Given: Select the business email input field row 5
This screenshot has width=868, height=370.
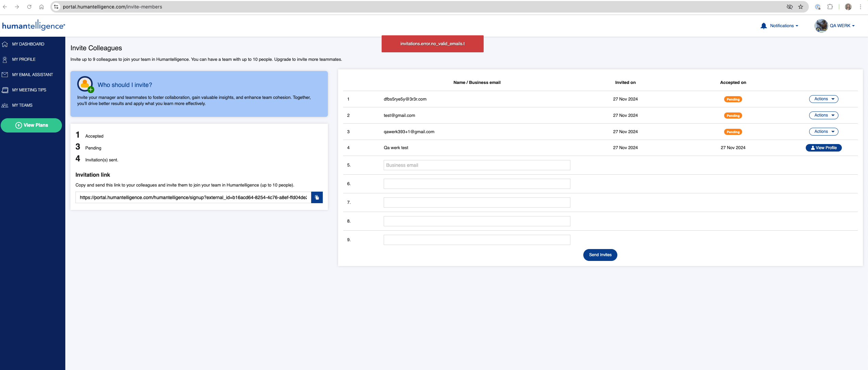Looking at the screenshot, I should [477, 165].
